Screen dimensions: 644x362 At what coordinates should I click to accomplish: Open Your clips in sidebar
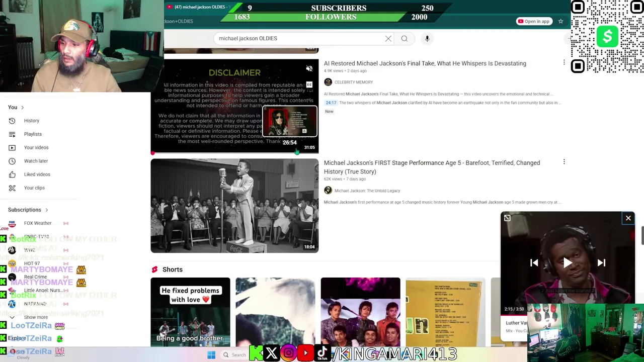point(34,188)
